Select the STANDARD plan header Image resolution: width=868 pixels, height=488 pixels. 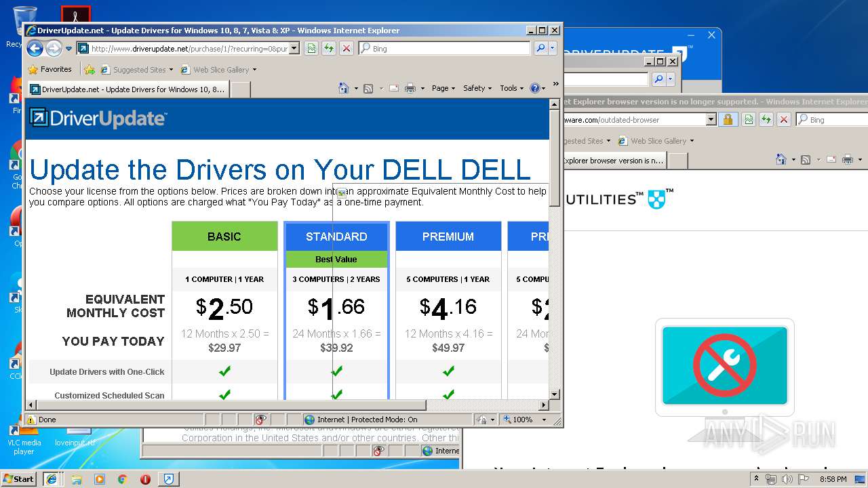click(x=336, y=237)
